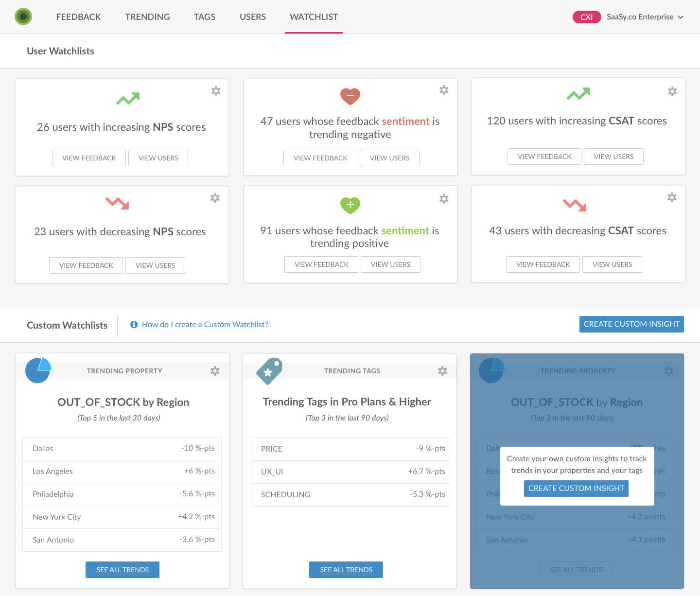Go to the FEEDBACK tab

79,17
